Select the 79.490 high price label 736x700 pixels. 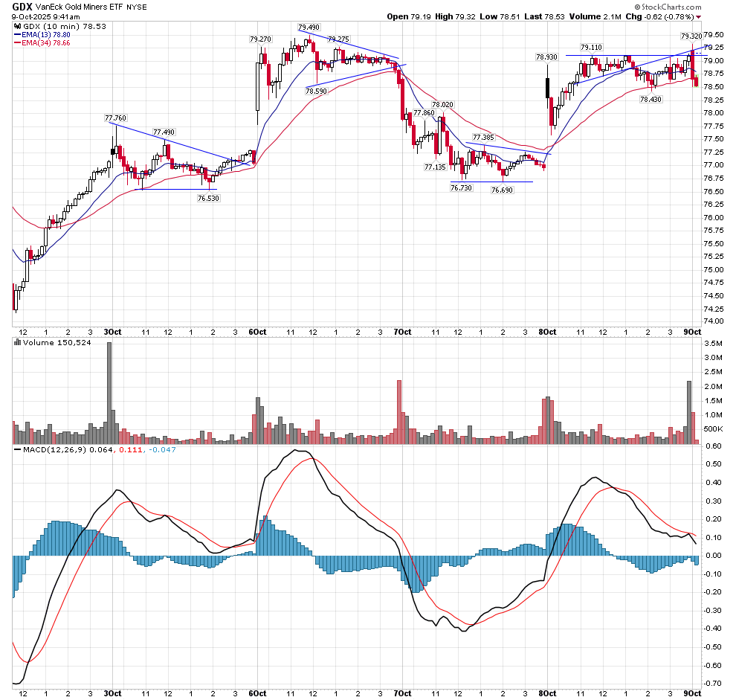(x=309, y=28)
